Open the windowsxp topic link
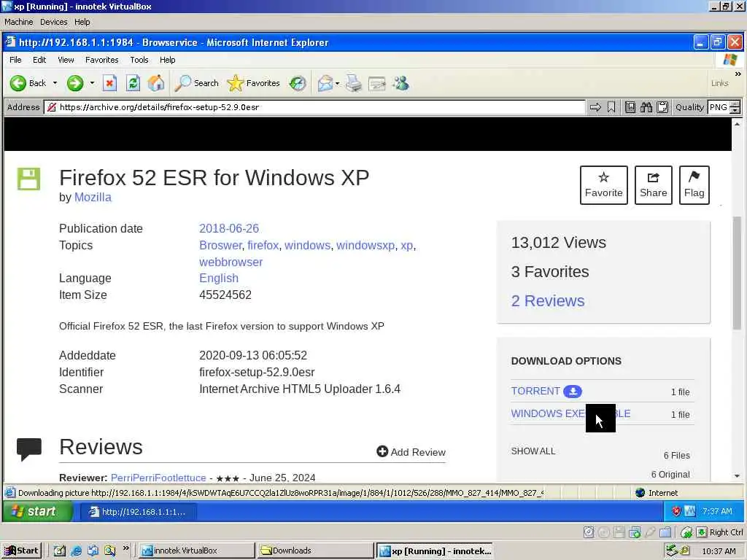747x560 pixels. point(365,245)
